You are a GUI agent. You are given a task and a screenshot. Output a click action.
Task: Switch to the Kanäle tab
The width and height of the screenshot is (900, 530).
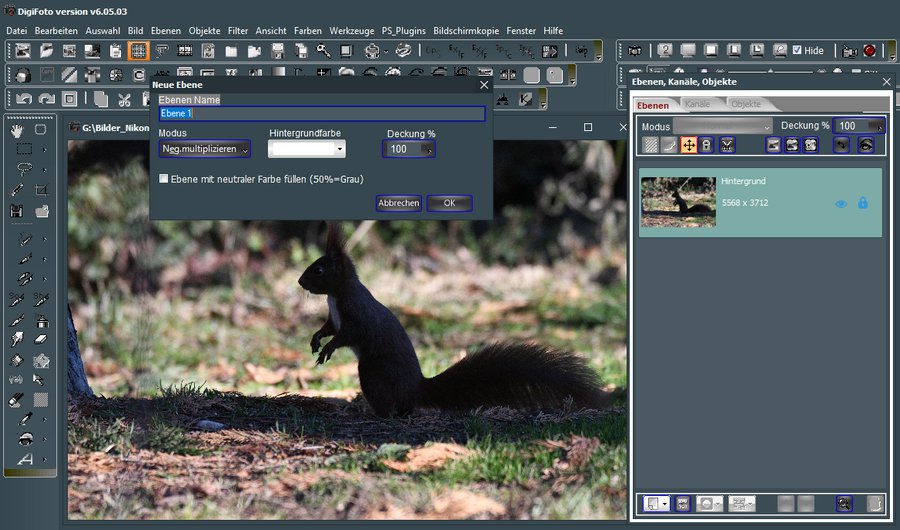pos(698,104)
